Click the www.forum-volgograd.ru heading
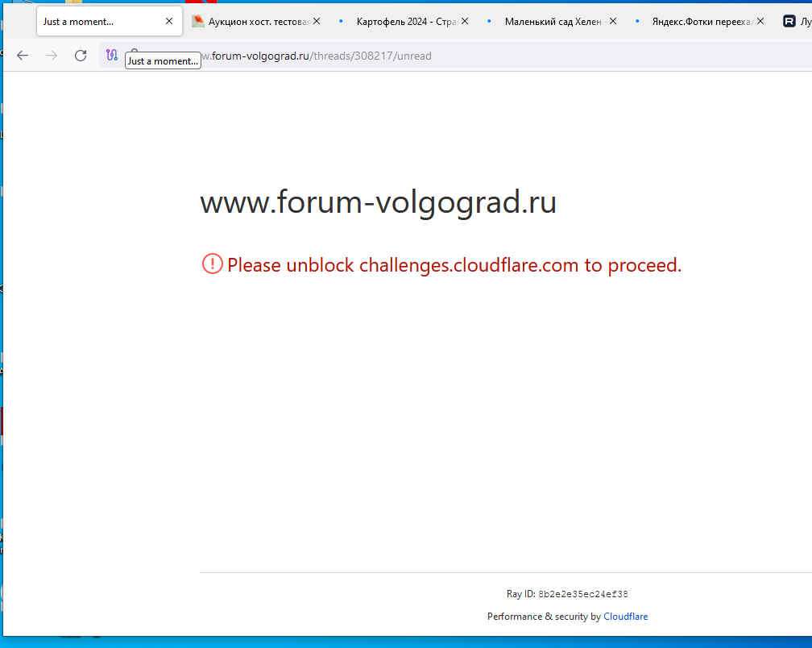 pos(378,202)
